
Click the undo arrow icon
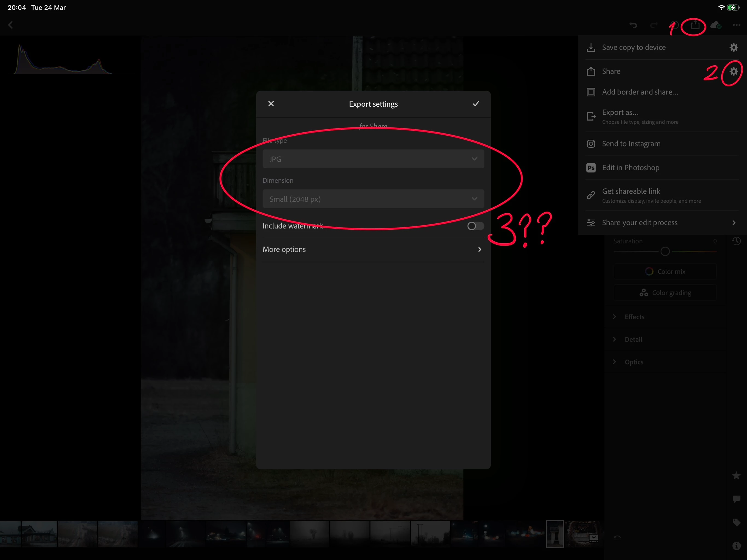[633, 25]
